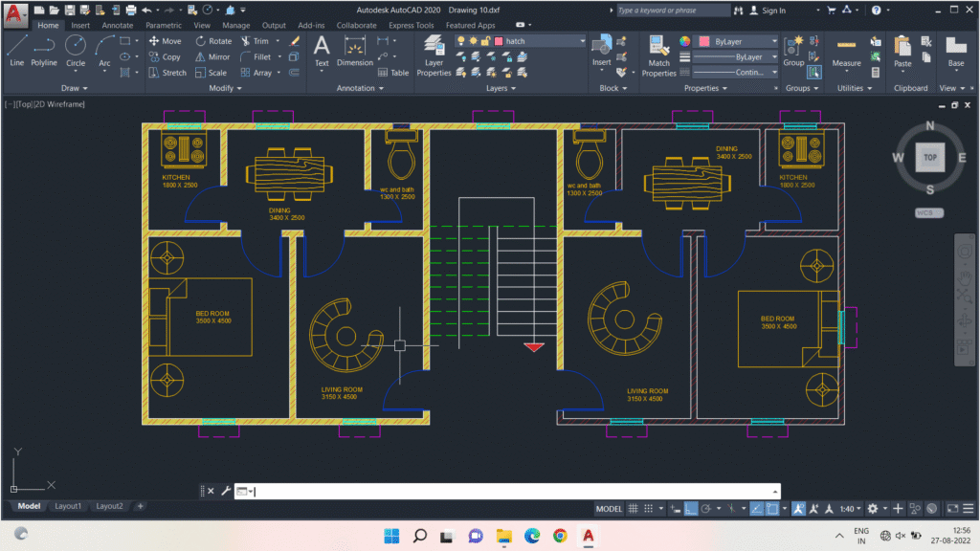The image size is (980, 551).
Task: Click the WCS coordinate button
Action: (929, 213)
